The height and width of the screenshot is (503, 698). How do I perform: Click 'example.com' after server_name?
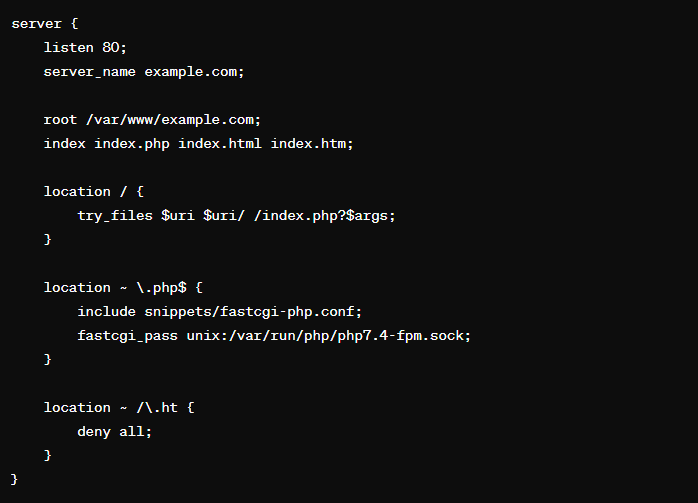coord(191,72)
